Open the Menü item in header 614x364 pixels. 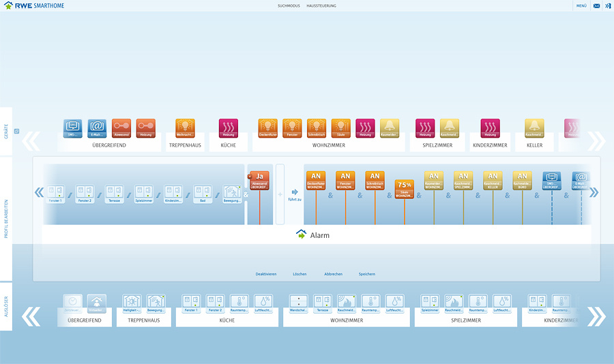point(581,6)
